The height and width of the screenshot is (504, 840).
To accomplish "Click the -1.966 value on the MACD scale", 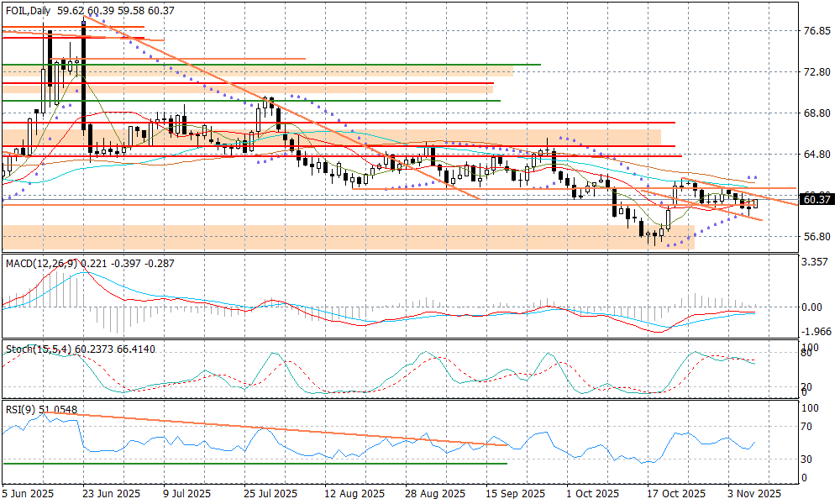I will 816,332.
